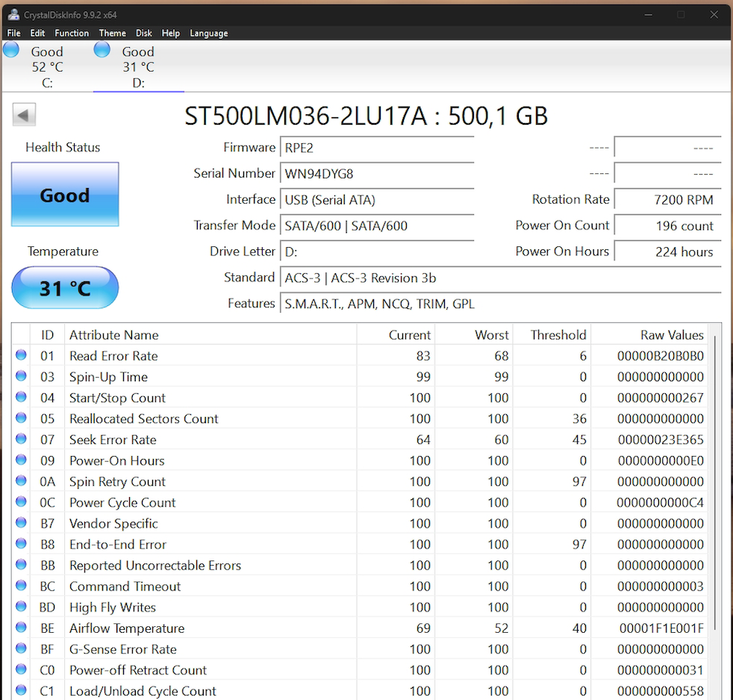Image resolution: width=733 pixels, height=700 pixels.
Task: Click the status dot for Airflow Temperature
Action: click(x=21, y=628)
